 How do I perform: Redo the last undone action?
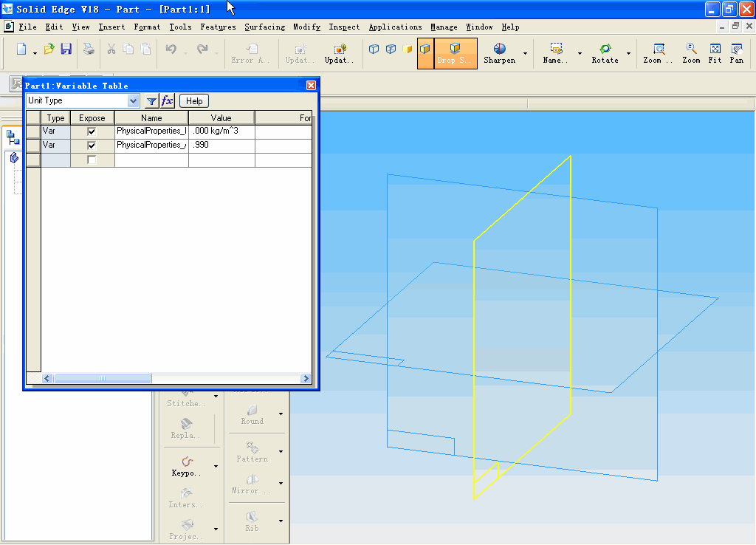tap(202, 49)
